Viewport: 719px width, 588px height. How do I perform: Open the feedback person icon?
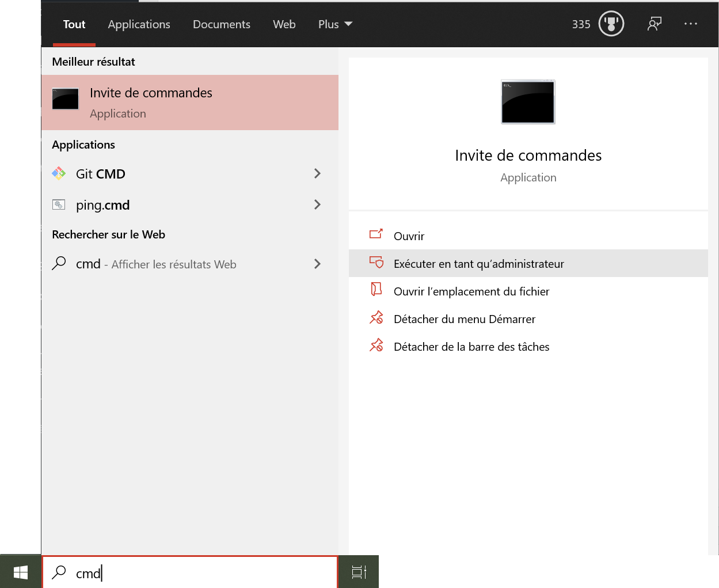(x=654, y=24)
